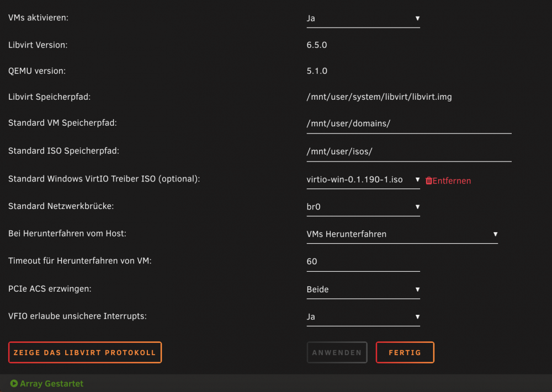Open the VirtIO Treiber ISO dropdown
552x392 pixels.
click(x=363, y=180)
